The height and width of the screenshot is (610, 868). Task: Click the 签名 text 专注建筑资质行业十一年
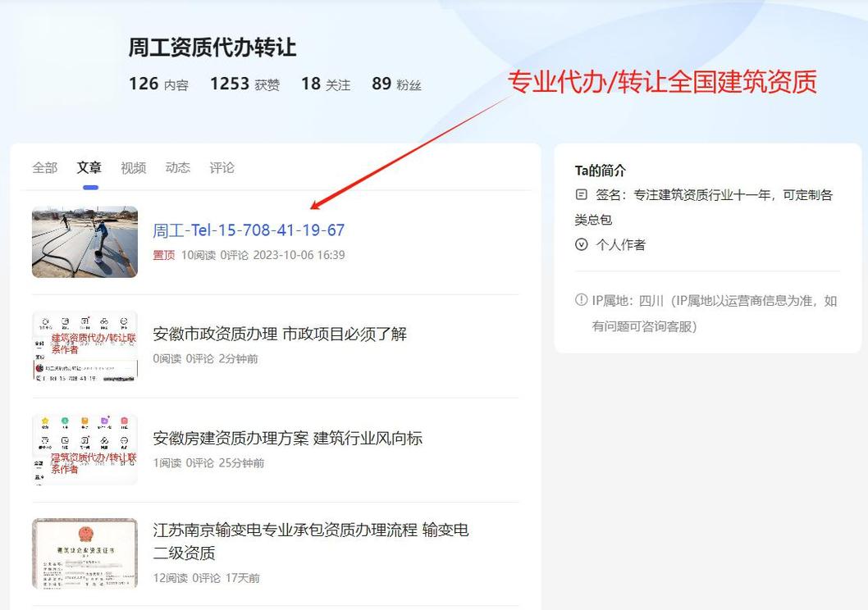point(701,194)
